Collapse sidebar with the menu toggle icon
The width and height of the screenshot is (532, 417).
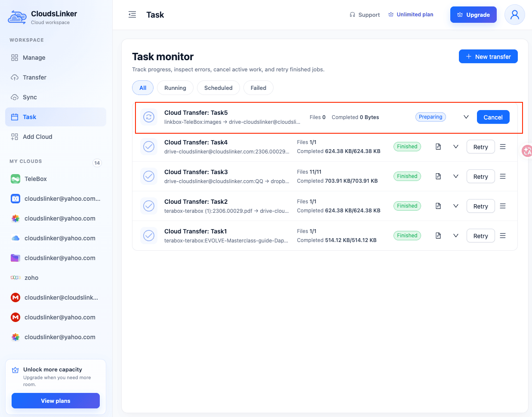[x=132, y=15]
